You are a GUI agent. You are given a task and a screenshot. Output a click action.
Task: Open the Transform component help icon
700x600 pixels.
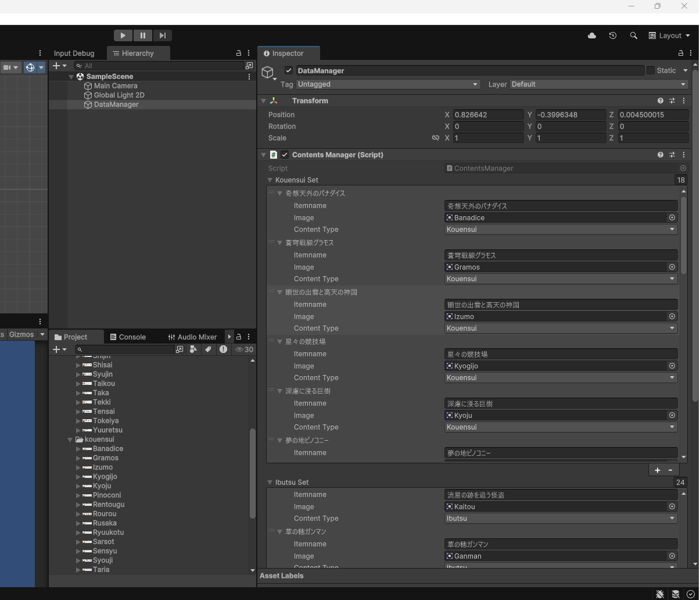(x=660, y=101)
